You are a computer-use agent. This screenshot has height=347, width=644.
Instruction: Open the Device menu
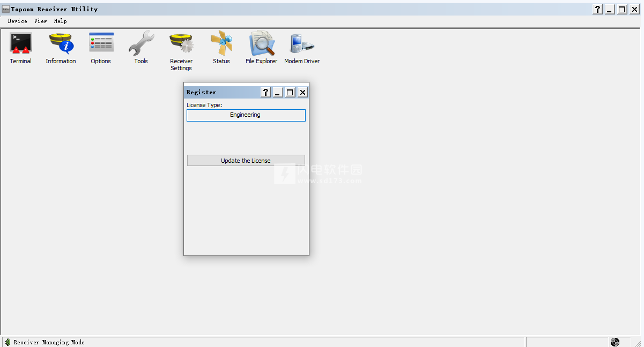[17, 21]
